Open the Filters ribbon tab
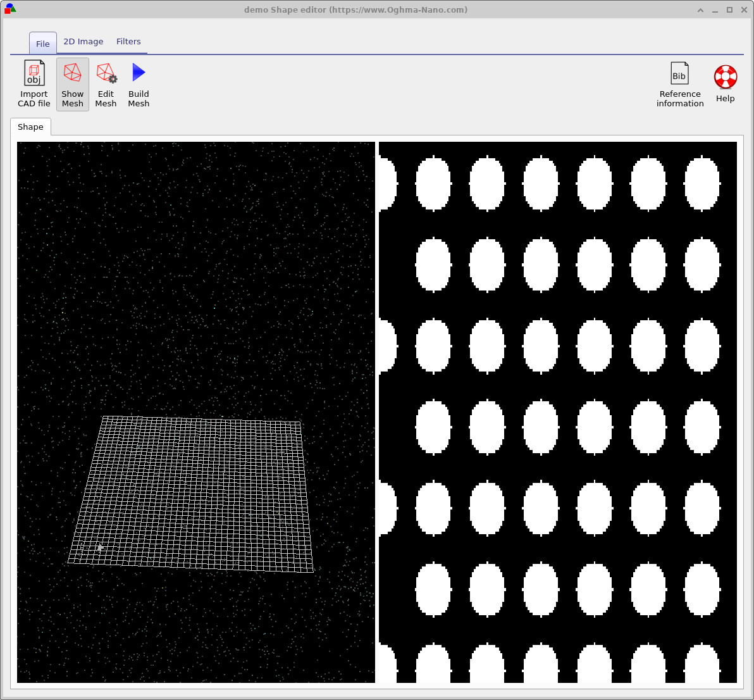The width and height of the screenshot is (754, 700). (x=128, y=41)
